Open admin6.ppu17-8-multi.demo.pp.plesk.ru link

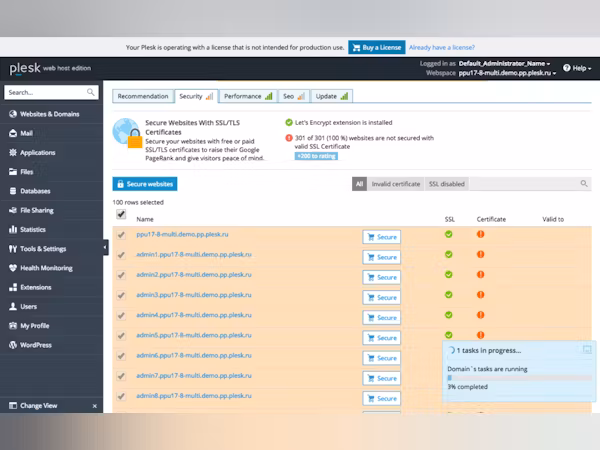tap(194, 355)
